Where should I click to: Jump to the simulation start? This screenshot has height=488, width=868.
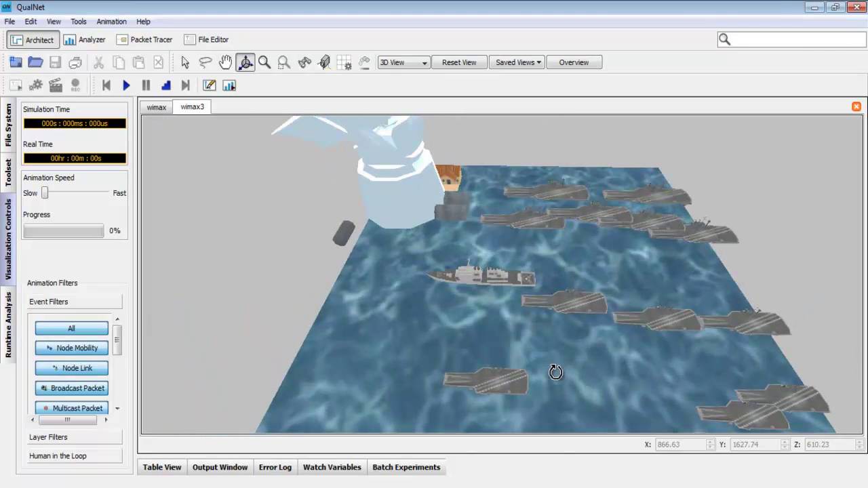(106, 85)
